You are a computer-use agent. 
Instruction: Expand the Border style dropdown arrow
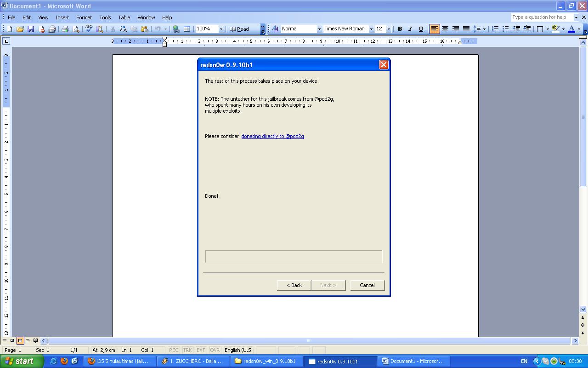click(548, 29)
